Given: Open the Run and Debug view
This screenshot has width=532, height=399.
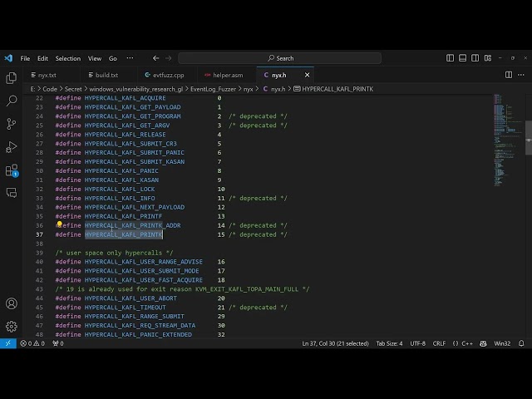Looking at the screenshot, I should (x=11, y=147).
